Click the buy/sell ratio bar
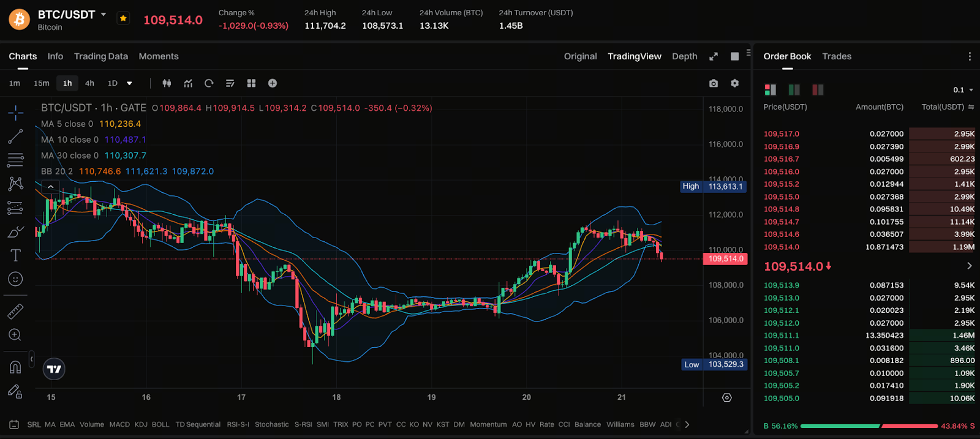 (x=869, y=426)
